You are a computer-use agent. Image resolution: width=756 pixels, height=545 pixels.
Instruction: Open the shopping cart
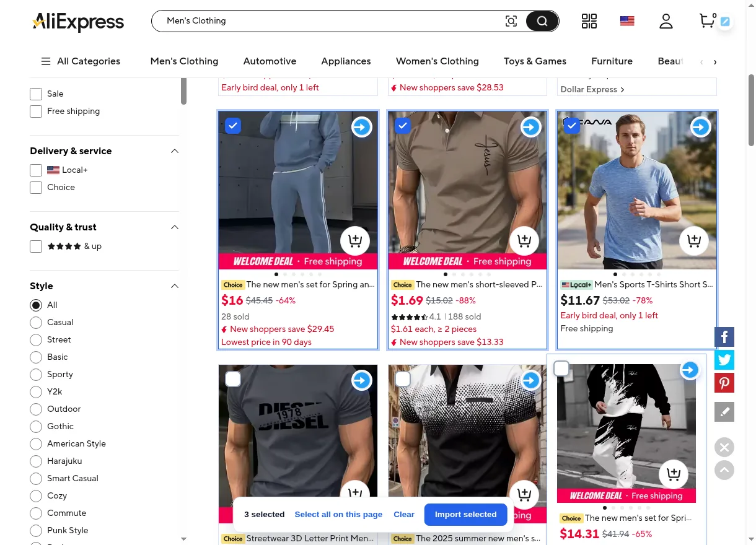click(x=707, y=20)
